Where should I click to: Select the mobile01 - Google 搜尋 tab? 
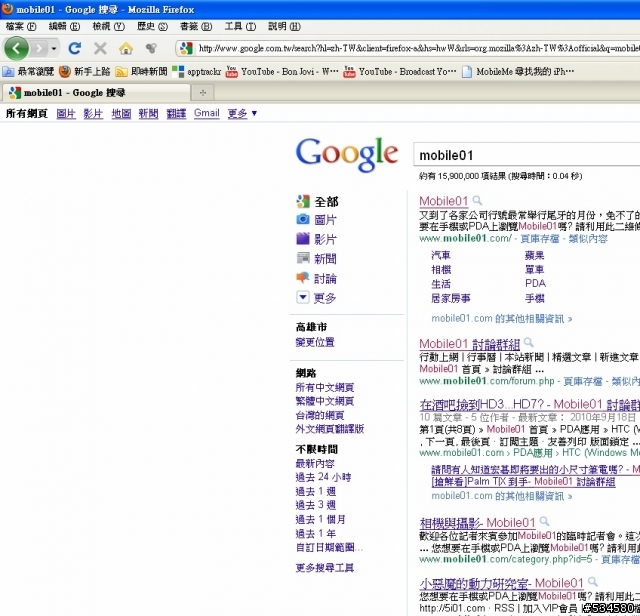tap(96, 93)
